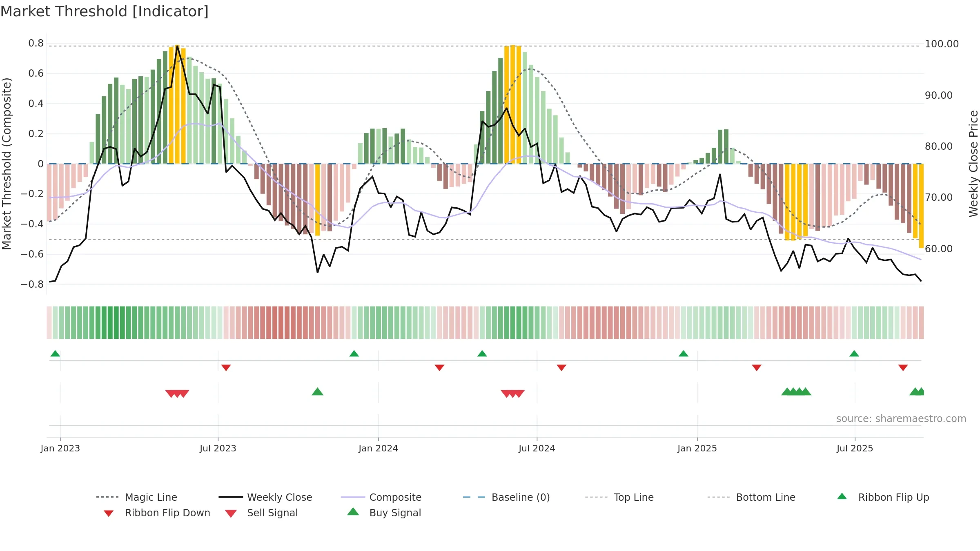Click the Market Threshold [Indicator] title
Image resolution: width=980 pixels, height=551 pixels.
coord(105,11)
